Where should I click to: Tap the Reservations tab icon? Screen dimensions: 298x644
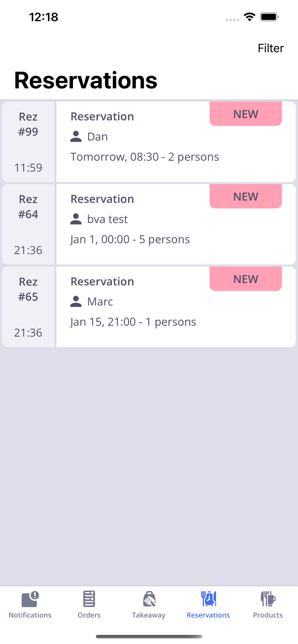point(208,599)
